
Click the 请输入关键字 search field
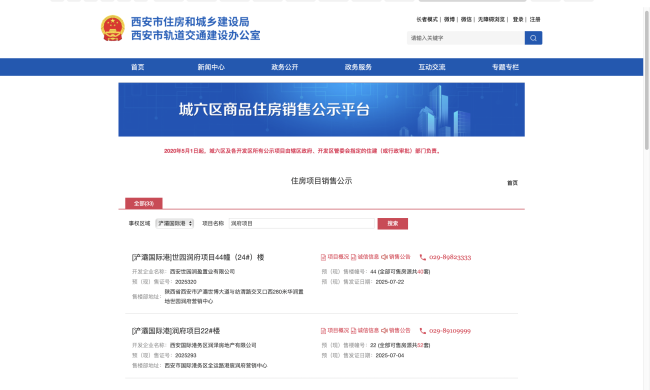(466, 38)
